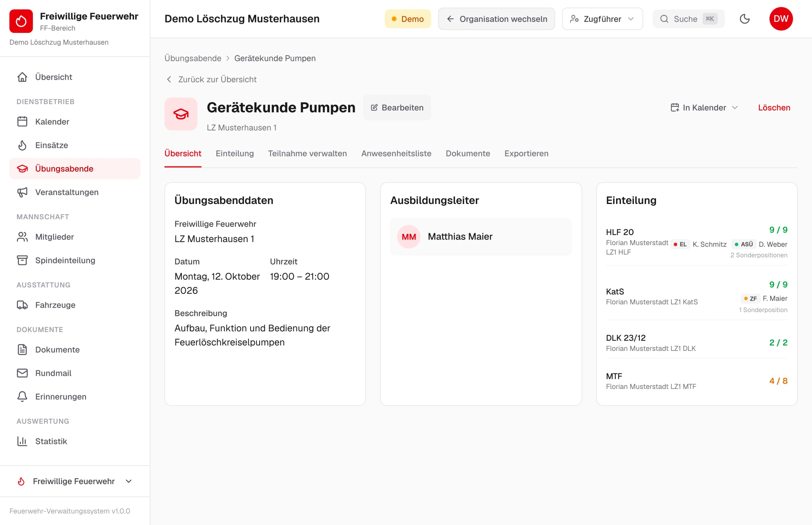
Task: Select the DLK 23/12 vehicle row
Action: click(x=697, y=343)
